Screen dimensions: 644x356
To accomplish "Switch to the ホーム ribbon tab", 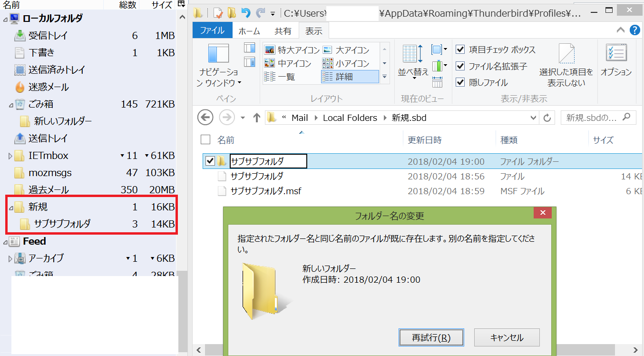I will tap(249, 31).
